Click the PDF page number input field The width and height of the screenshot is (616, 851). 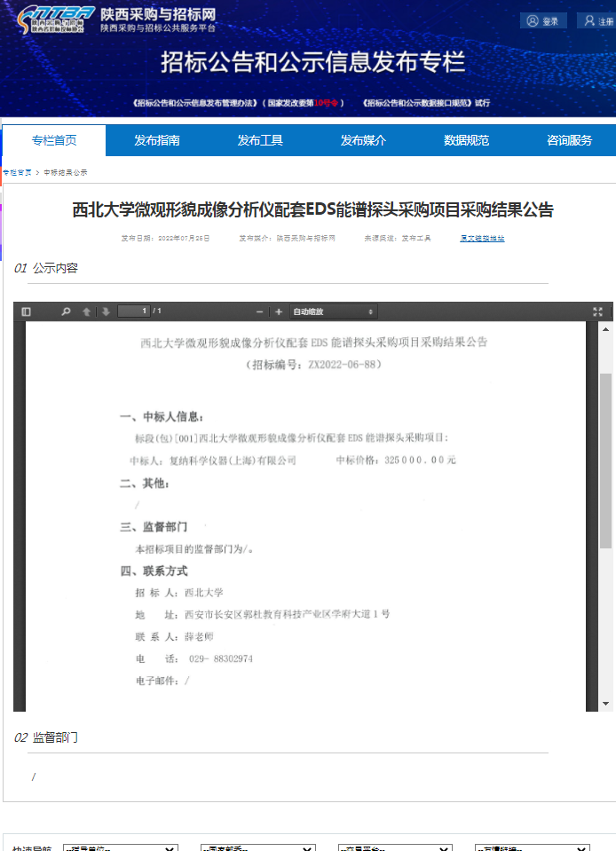133,311
